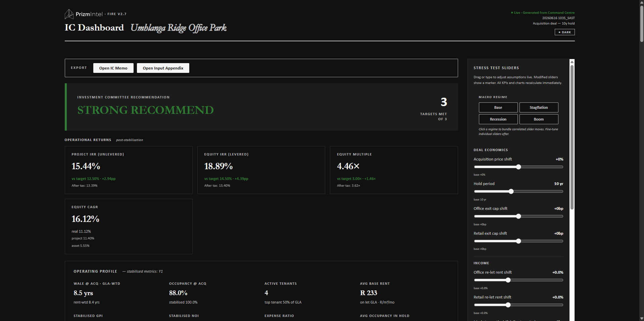
Task: Click the DEAL ECONOMICS section heading
Action: pos(491,150)
